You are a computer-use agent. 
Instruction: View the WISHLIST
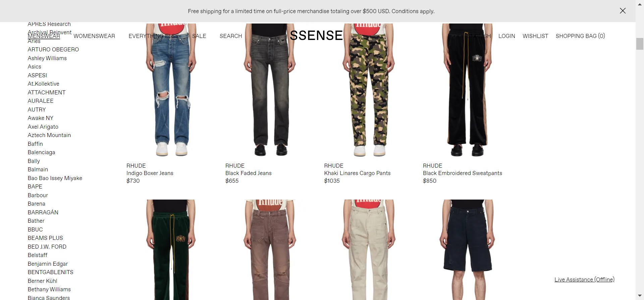click(x=535, y=36)
